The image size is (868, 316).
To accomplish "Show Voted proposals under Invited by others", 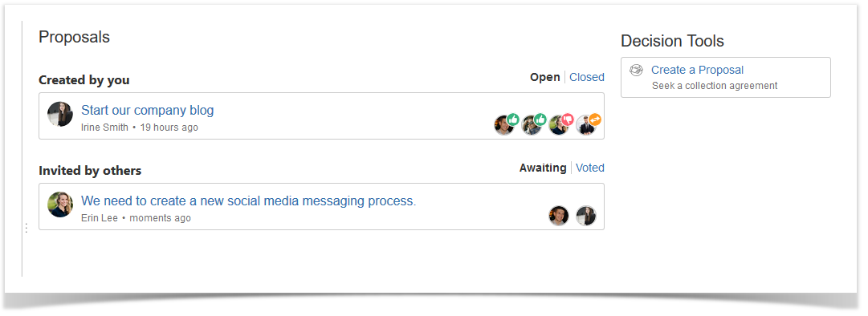I will [590, 168].
